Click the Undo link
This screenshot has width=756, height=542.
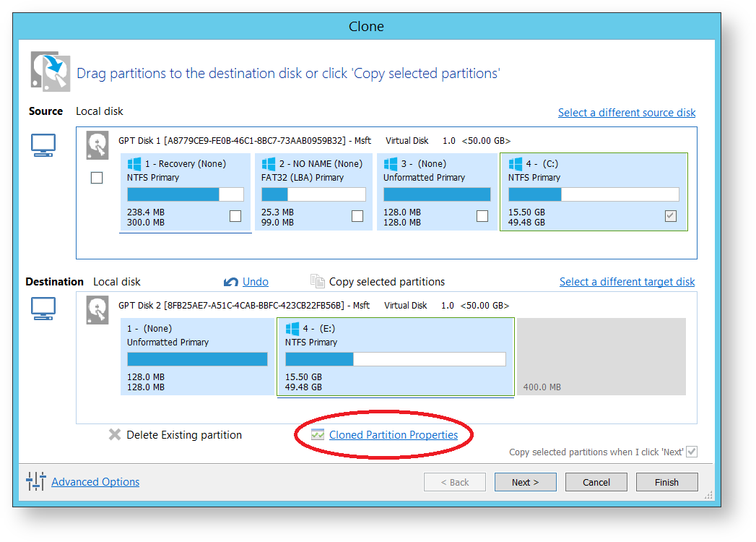tap(256, 282)
